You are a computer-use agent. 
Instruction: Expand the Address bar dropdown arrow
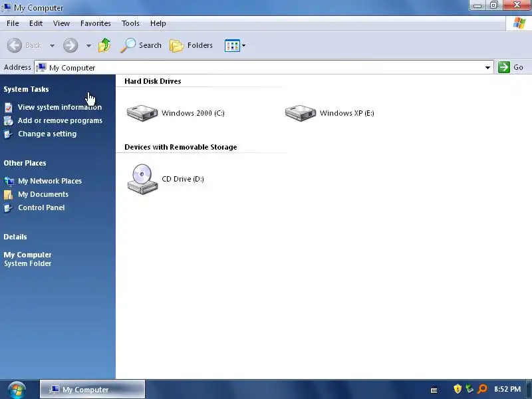click(x=487, y=68)
